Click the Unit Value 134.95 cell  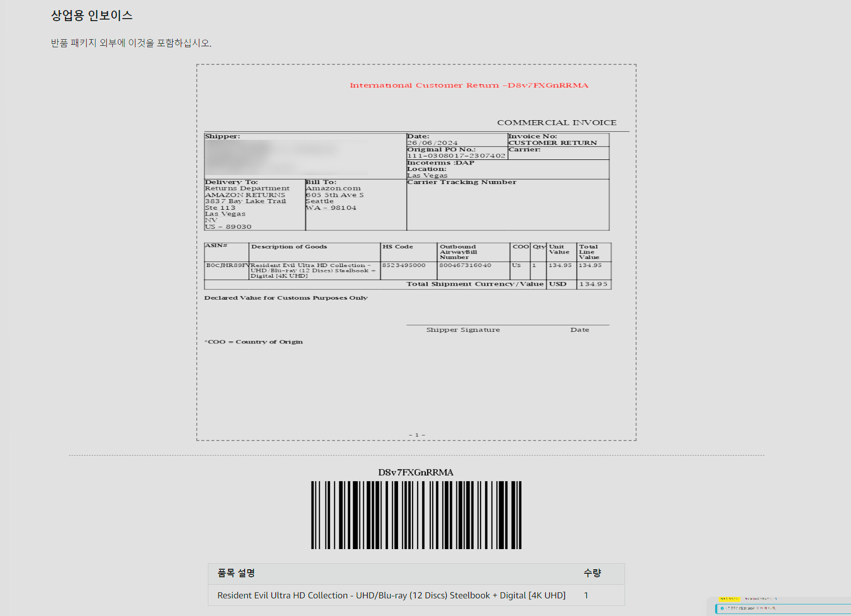(x=560, y=265)
